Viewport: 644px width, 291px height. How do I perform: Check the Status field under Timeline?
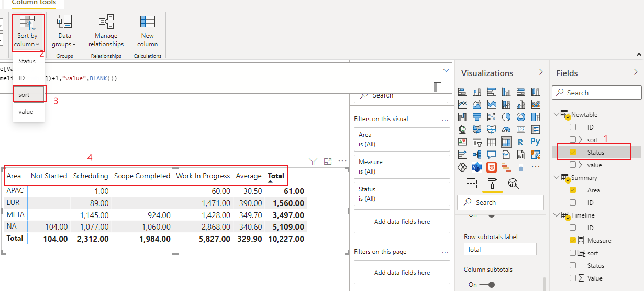tap(573, 265)
